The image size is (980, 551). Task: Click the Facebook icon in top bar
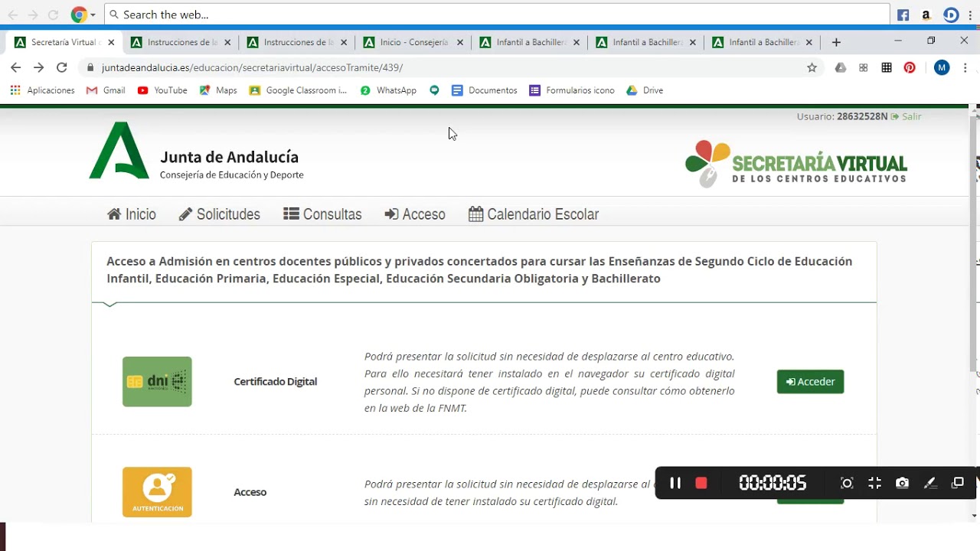(x=903, y=15)
